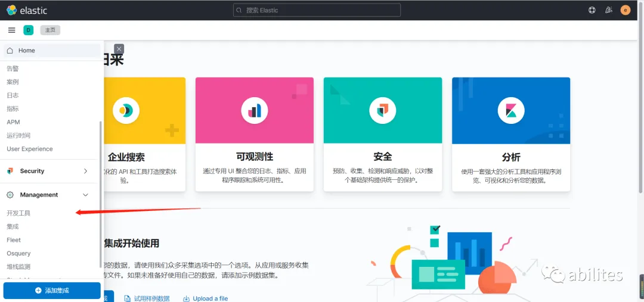Click the Management gear icon
This screenshot has width=644, height=302.
point(10,195)
